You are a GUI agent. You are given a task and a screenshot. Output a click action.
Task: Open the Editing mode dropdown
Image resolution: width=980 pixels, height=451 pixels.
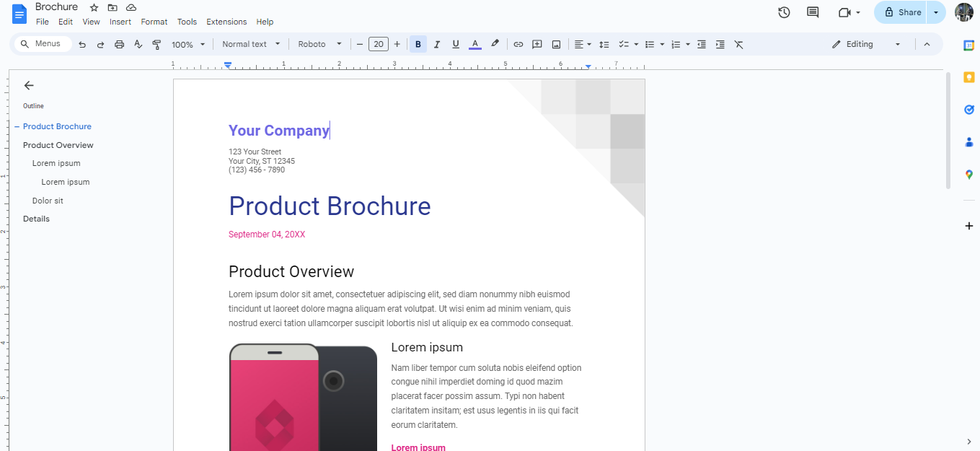(866, 44)
